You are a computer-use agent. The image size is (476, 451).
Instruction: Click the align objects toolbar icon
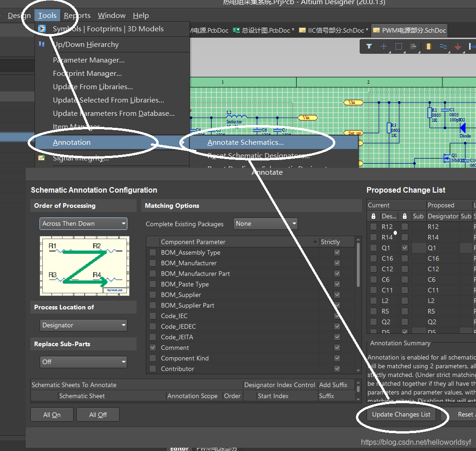413,46
